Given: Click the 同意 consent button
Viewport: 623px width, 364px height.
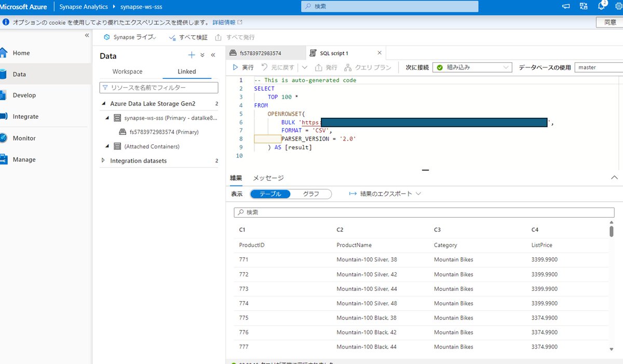Looking at the screenshot, I should (610, 22).
